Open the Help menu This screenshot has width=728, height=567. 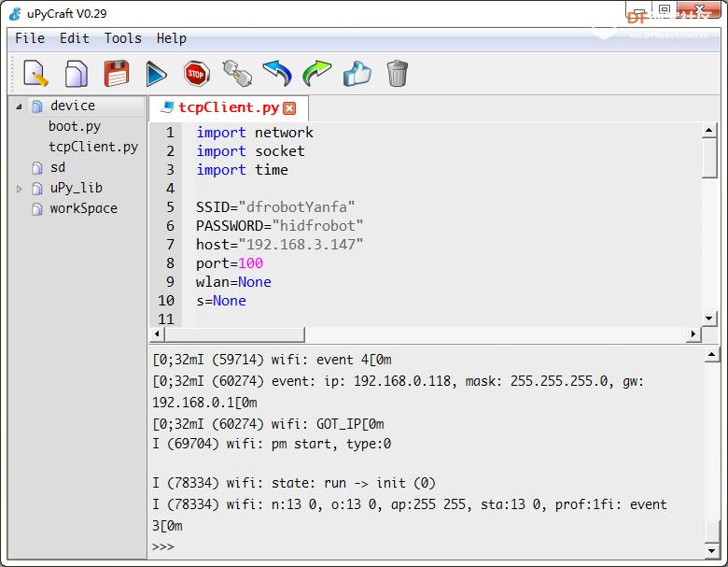coord(172,38)
